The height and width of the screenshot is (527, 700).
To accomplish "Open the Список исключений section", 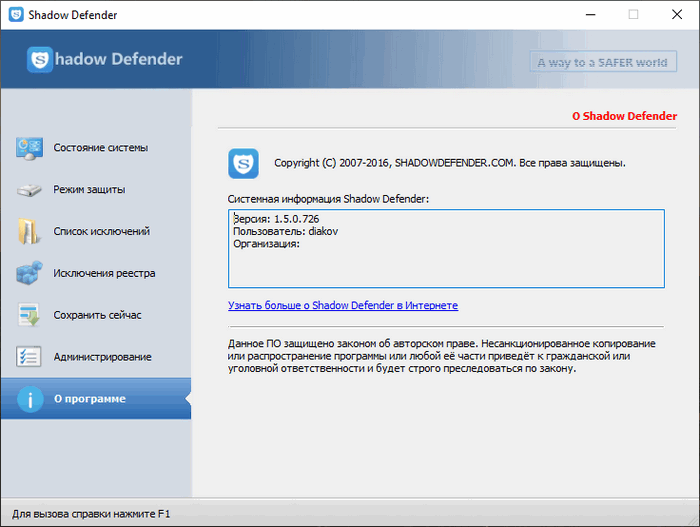I will coord(96,231).
